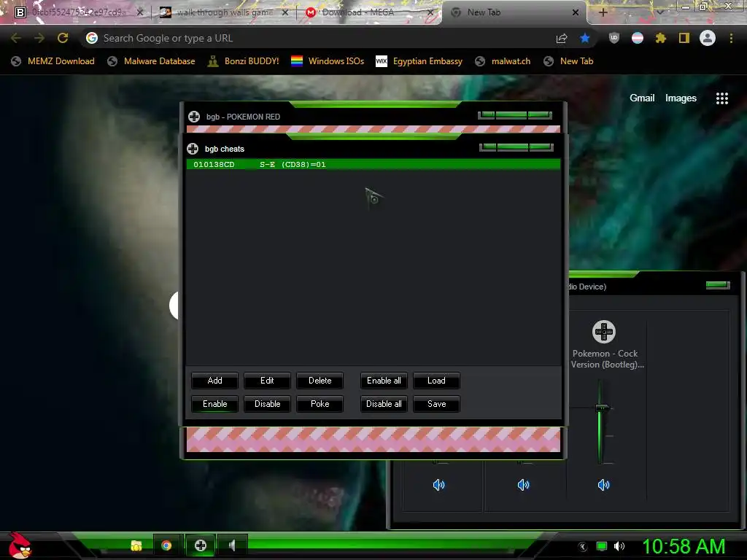The width and height of the screenshot is (747, 560).
Task: Toggle the browser side panel icon
Action: 684,38
